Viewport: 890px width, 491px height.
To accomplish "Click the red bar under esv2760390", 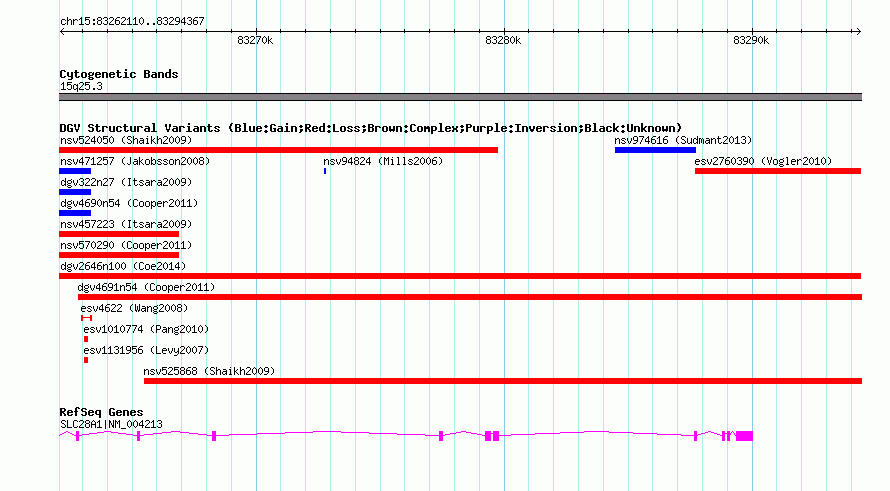I will pyautogui.click(x=778, y=171).
